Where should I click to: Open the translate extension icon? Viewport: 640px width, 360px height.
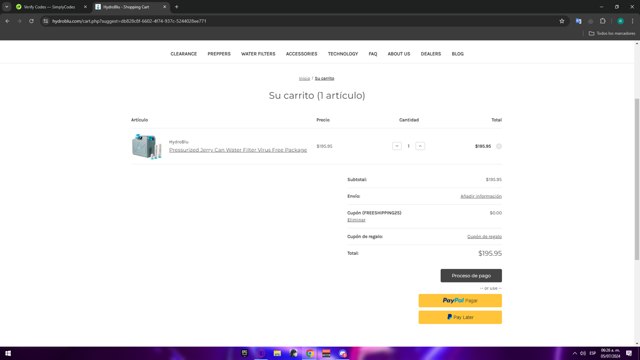coord(578,21)
